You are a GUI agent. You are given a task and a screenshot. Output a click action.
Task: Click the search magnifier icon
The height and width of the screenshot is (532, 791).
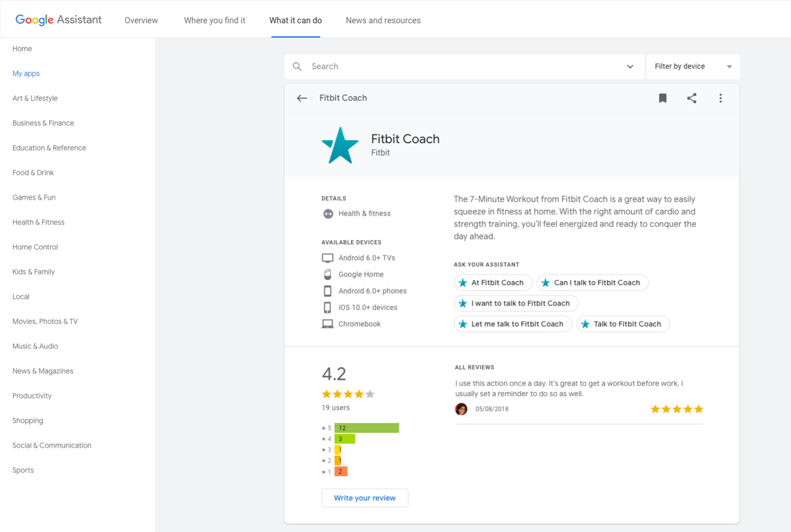pos(297,67)
